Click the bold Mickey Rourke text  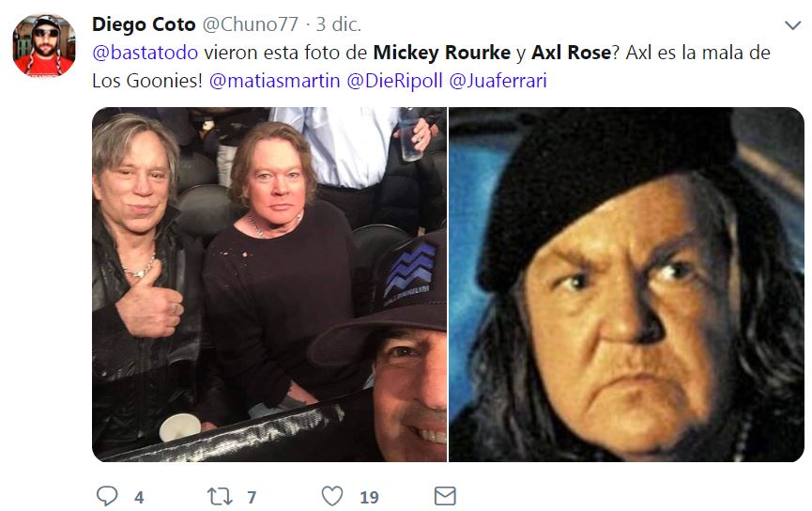pos(442,53)
